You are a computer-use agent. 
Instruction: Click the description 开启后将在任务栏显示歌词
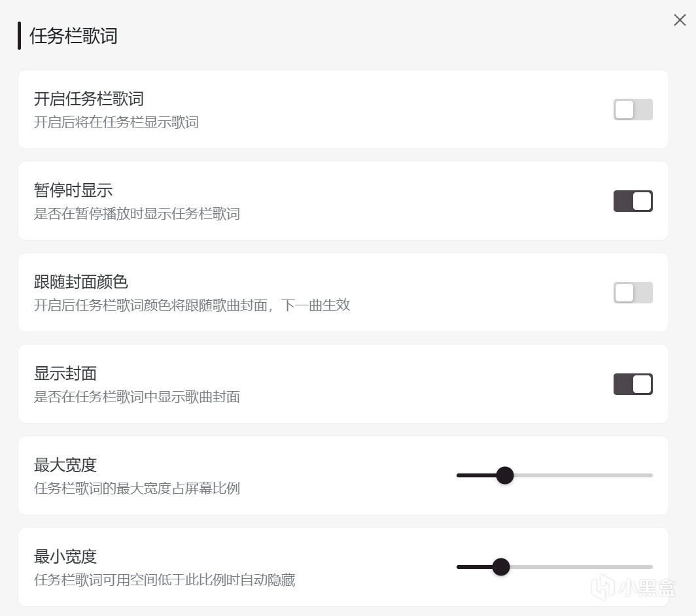pos(116,122)
